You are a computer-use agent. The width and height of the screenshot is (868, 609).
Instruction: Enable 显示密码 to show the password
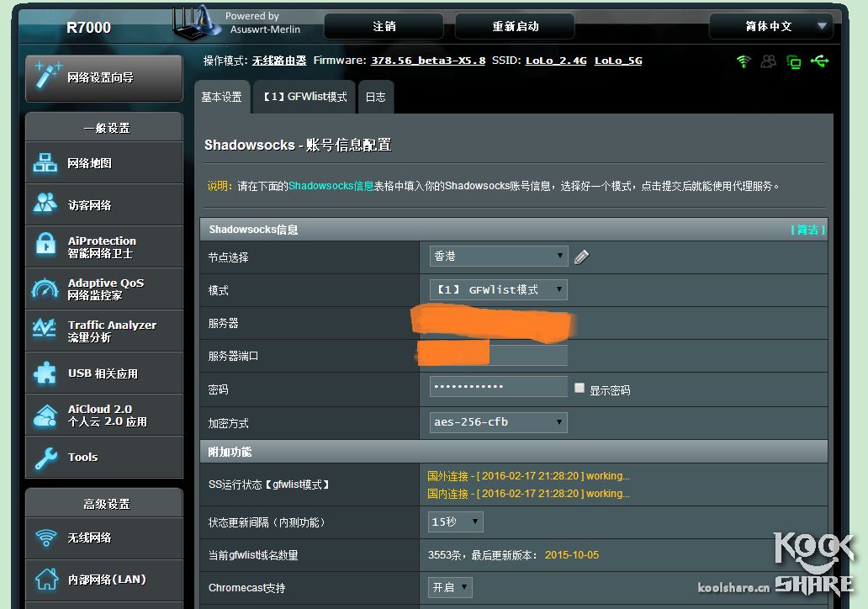[x=578, y=385]
